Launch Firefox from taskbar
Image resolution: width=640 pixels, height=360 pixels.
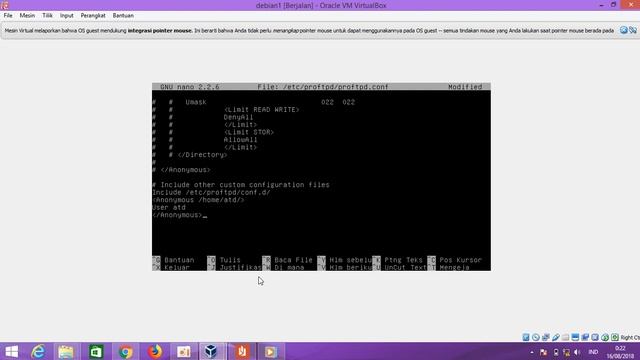click(x=155, y=351)
